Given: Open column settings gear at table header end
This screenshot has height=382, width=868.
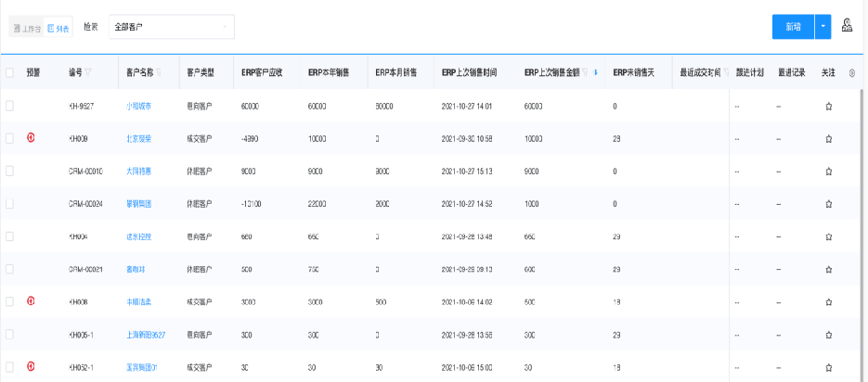Looking at the screenshot, I should pyautogui.click(x=852, y=72).
